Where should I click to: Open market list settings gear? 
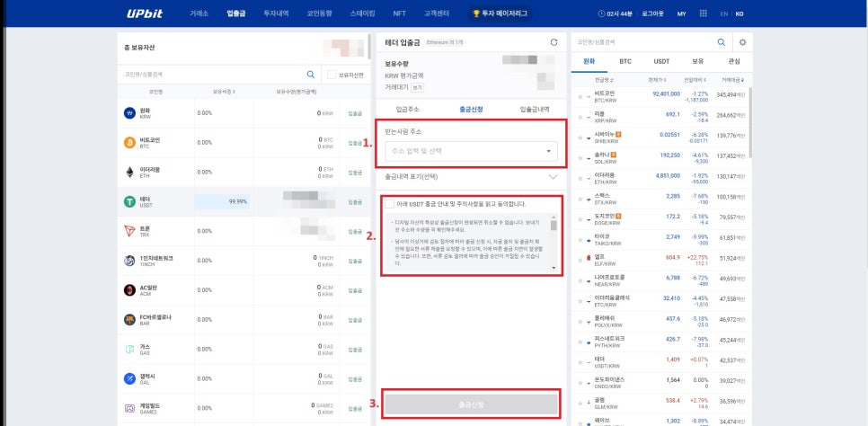[x=742, y=42]
